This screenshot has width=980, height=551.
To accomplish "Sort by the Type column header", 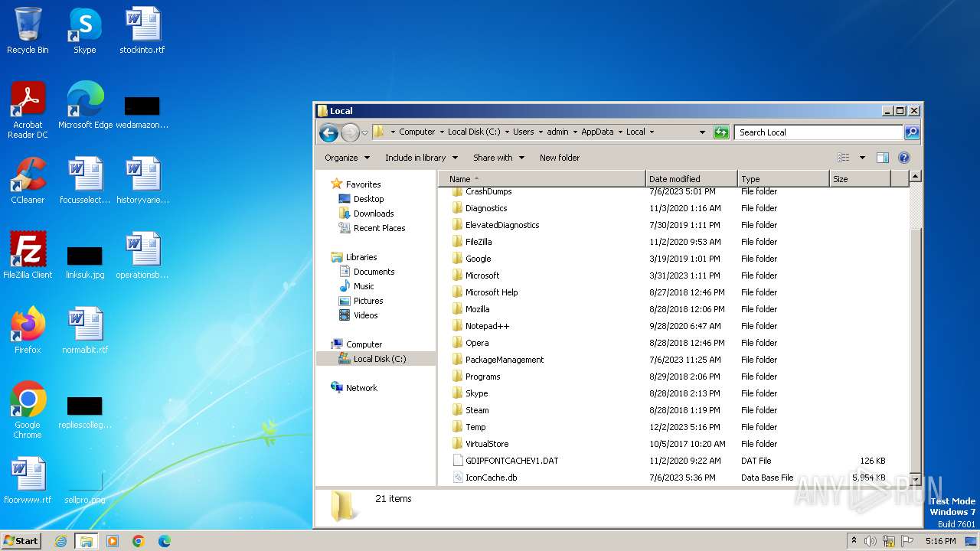I will [x=782, y=179].
